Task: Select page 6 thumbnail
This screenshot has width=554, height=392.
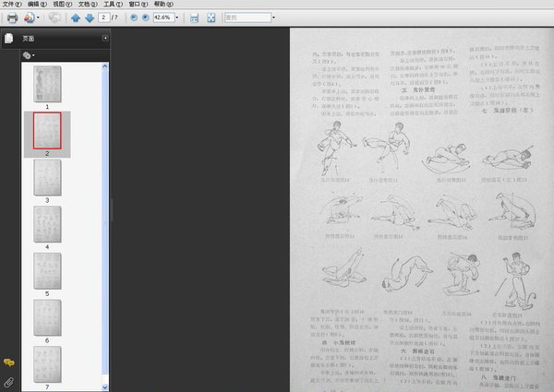Action: [47, 317]
